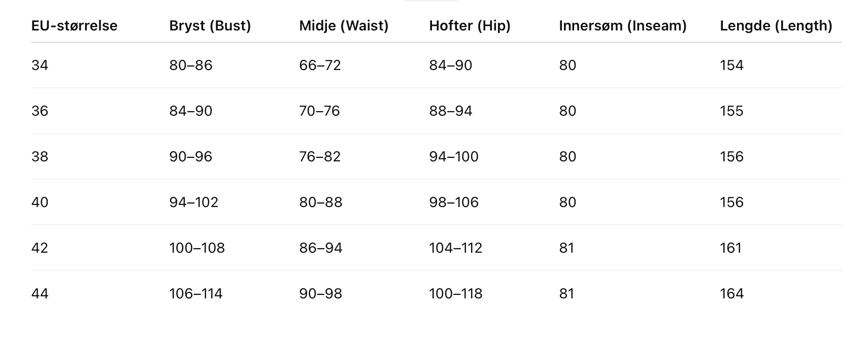Image resolution: width=868 pixels, height=341 pixels.
Task: Select waist value 70–76
Action: click(x=319, y=111)
